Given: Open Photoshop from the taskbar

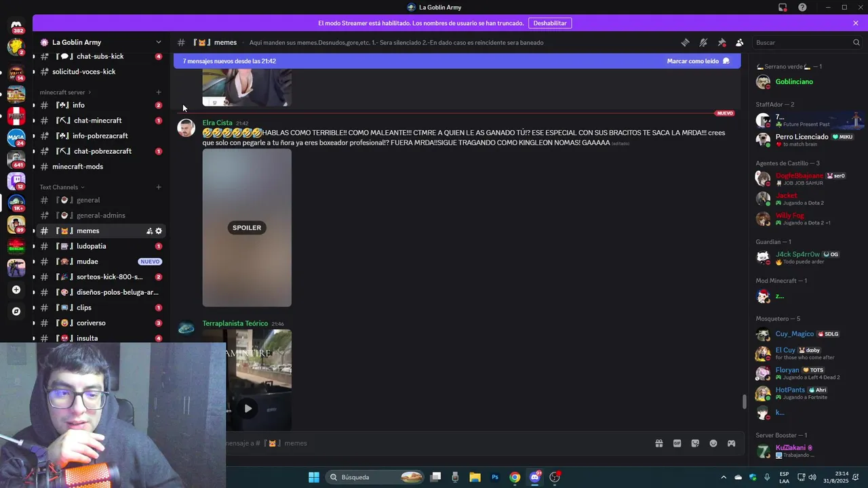Looking at the screenshot, I should (495, 477).
